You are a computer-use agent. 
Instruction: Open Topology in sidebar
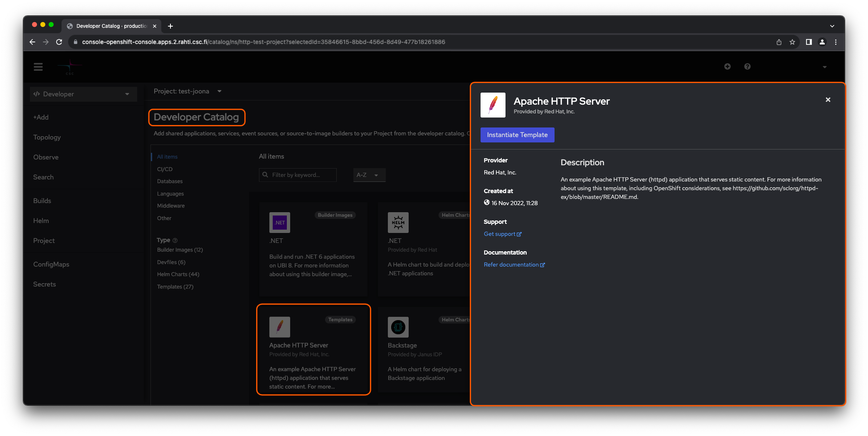coord(47,137)
